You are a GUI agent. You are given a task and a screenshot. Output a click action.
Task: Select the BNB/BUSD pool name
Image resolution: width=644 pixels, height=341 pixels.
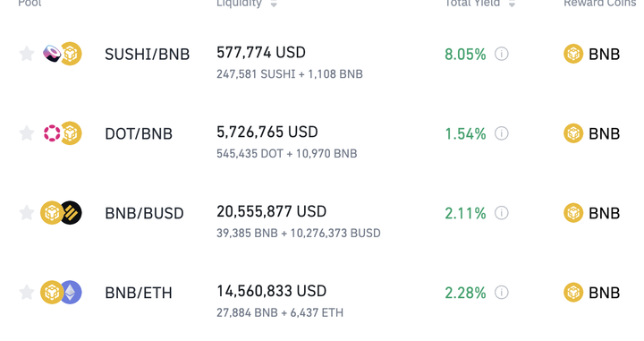[144, 213]
